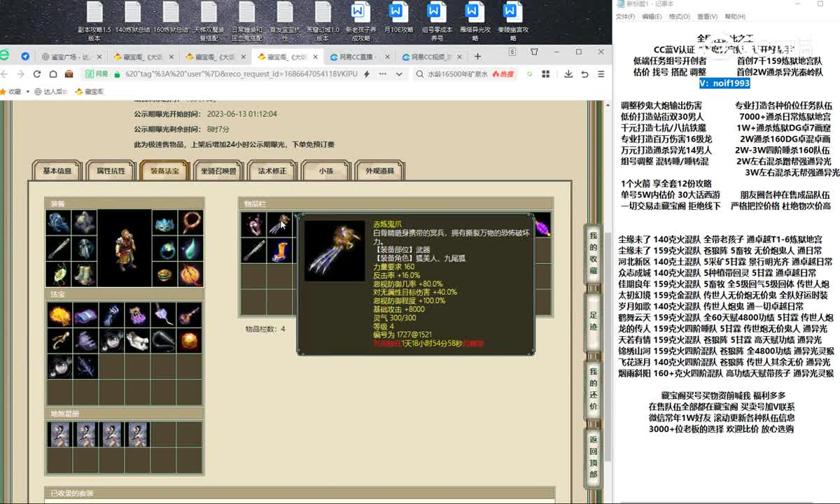The height and width of the screenshot is (504, 840).
Task: Select the blue mask equipment icon
Action: click(x=164, y=223)
